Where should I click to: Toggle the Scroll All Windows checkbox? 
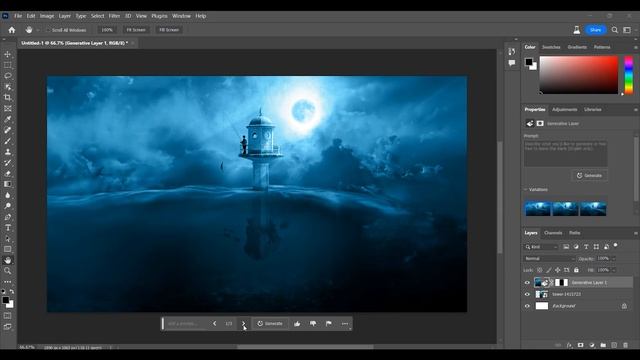pos(48,30)
